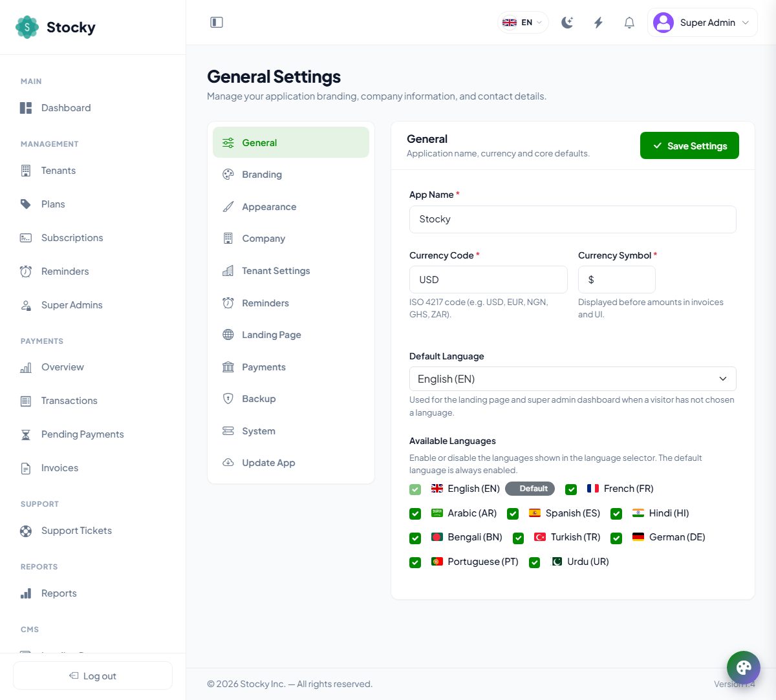Click the Subscriptions card icon
This screenshot has height=700, width=776.
[26, 238]
